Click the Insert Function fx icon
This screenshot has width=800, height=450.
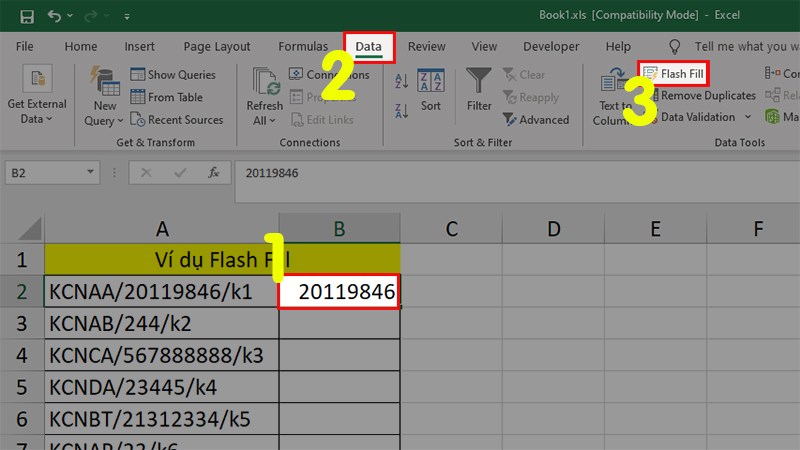[x=213, y=172]
